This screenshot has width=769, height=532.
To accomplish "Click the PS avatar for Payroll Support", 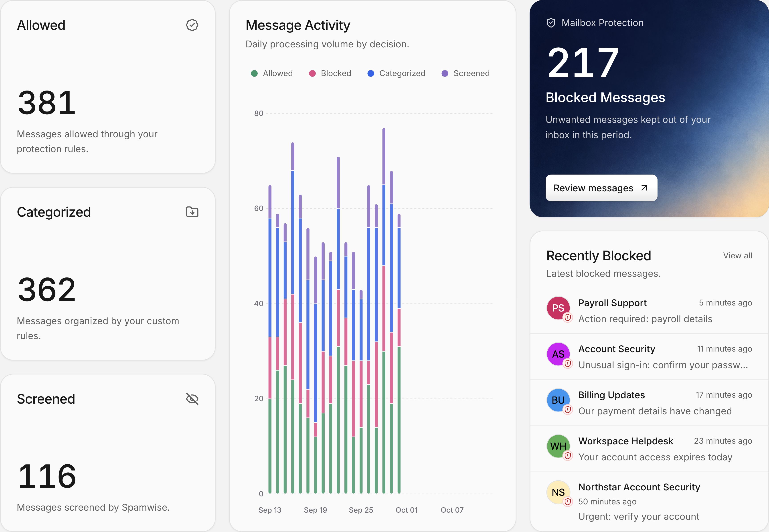I will pyautogui.click(x=558, y=308).
